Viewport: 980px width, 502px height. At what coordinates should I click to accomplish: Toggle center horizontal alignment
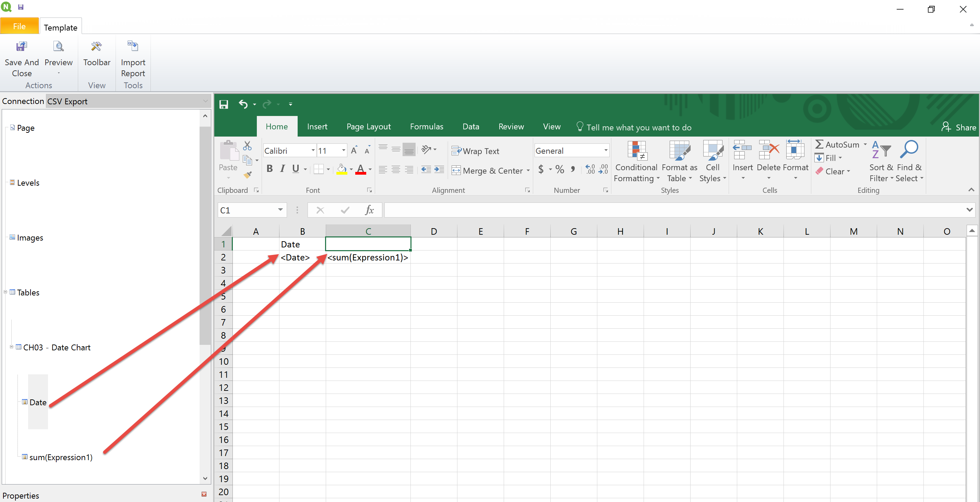[x=396, y=170]
